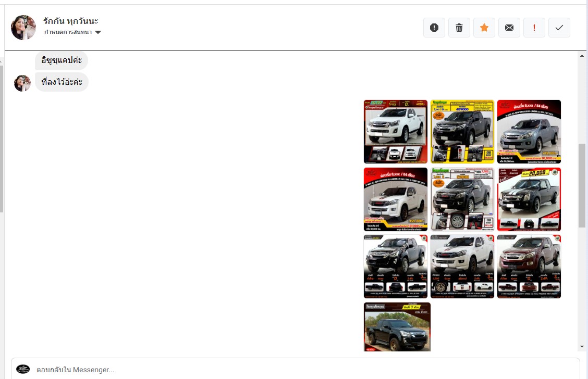Toggle the orange star follow-up icon
Image resolution: width=588 pixels, height=379 pixels.
[x=484, y=28]
